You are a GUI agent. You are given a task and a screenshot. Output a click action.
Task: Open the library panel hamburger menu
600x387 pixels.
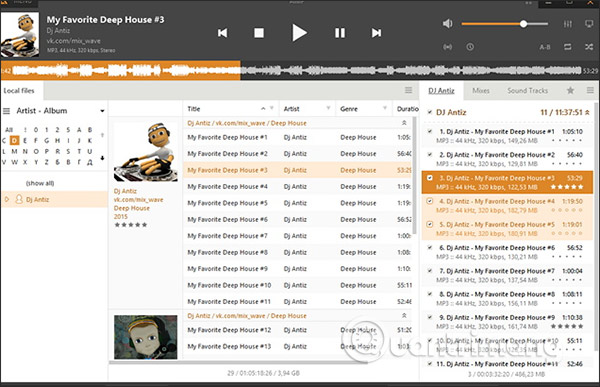click(409, 90)
